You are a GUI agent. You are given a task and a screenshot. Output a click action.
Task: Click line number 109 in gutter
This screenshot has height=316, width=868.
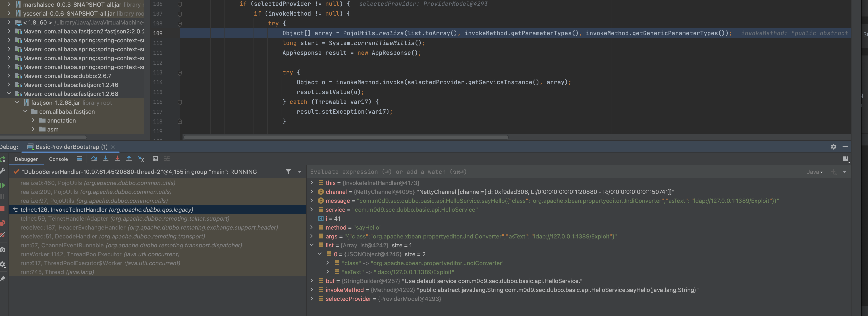coord(158,33)
